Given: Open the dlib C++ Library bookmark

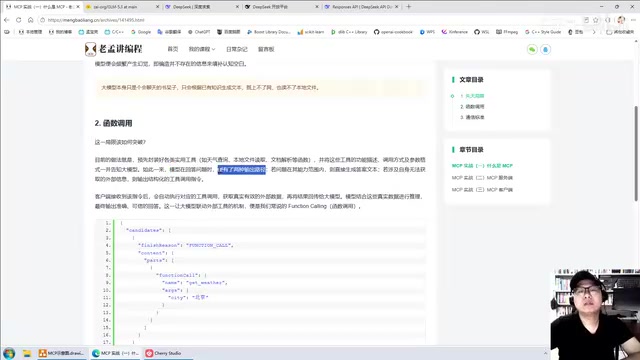Looking at the screenshot, I should coord(349,32).
